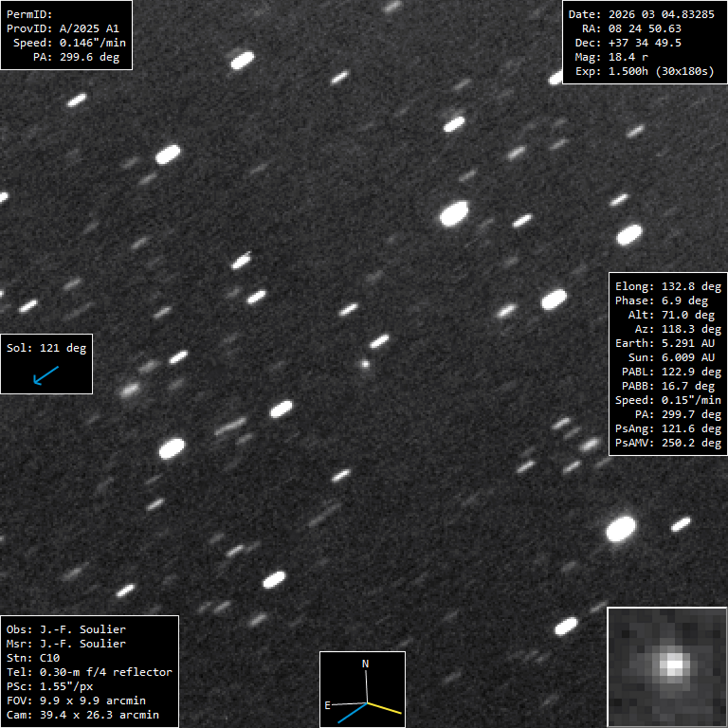Screen dimensions: 728x728
Task: Select the RA 08 24 50.63 value
Action: point(645,28)
